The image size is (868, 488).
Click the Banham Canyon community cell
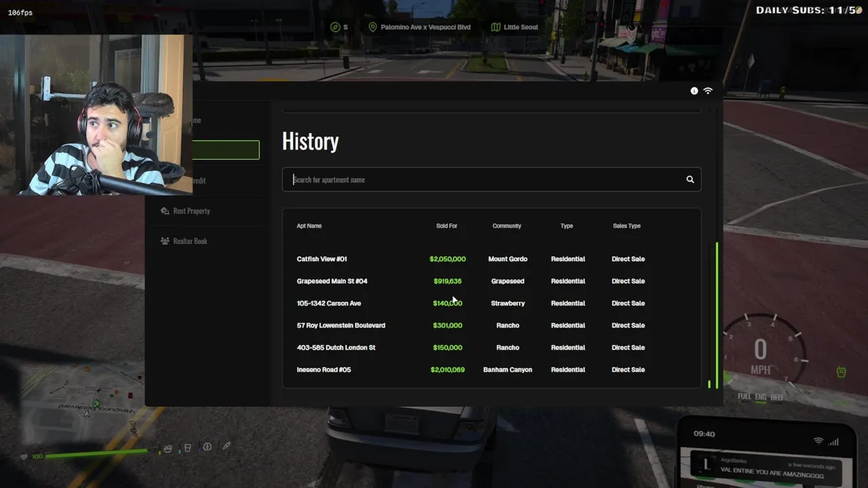508,369
